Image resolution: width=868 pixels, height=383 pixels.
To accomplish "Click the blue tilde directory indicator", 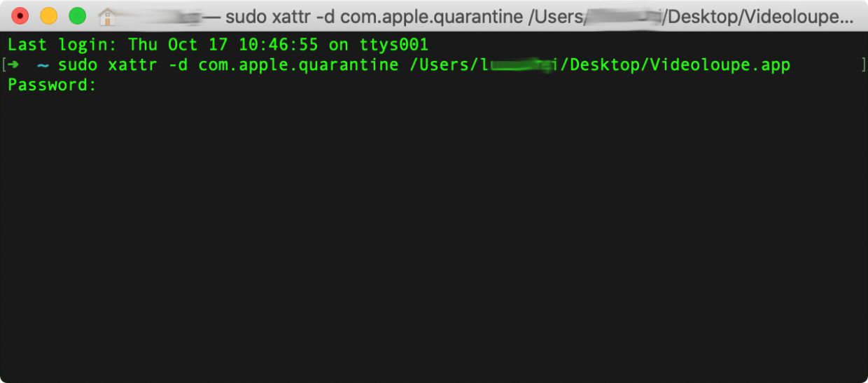I will tap(43, 65).
